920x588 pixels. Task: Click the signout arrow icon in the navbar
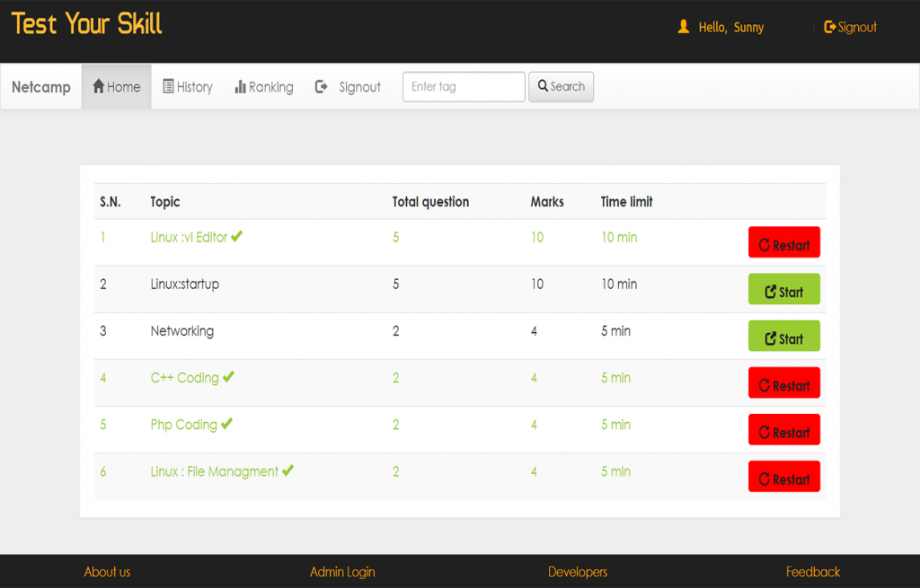click(321, 86)
